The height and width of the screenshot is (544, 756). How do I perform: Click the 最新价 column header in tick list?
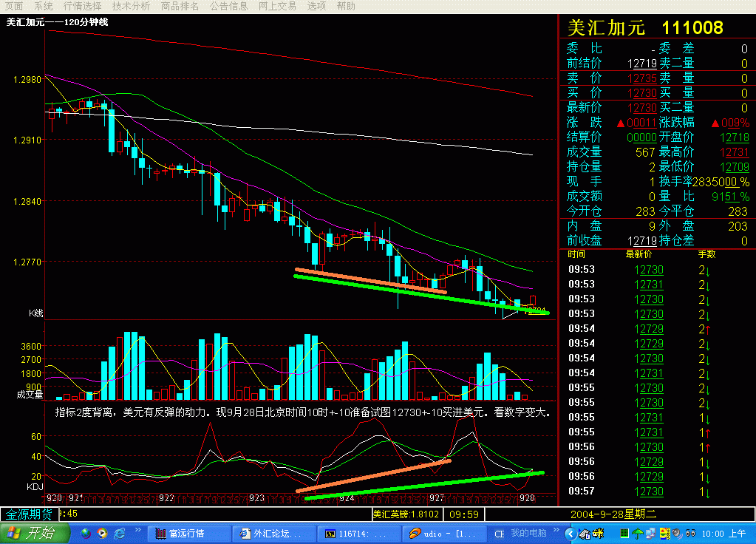coord(638,254)
